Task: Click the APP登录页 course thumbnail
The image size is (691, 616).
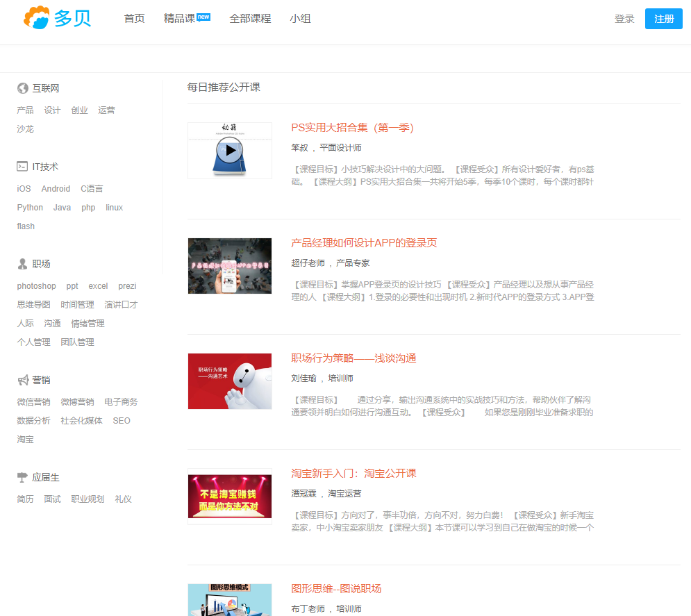Action: coord(230,266)
